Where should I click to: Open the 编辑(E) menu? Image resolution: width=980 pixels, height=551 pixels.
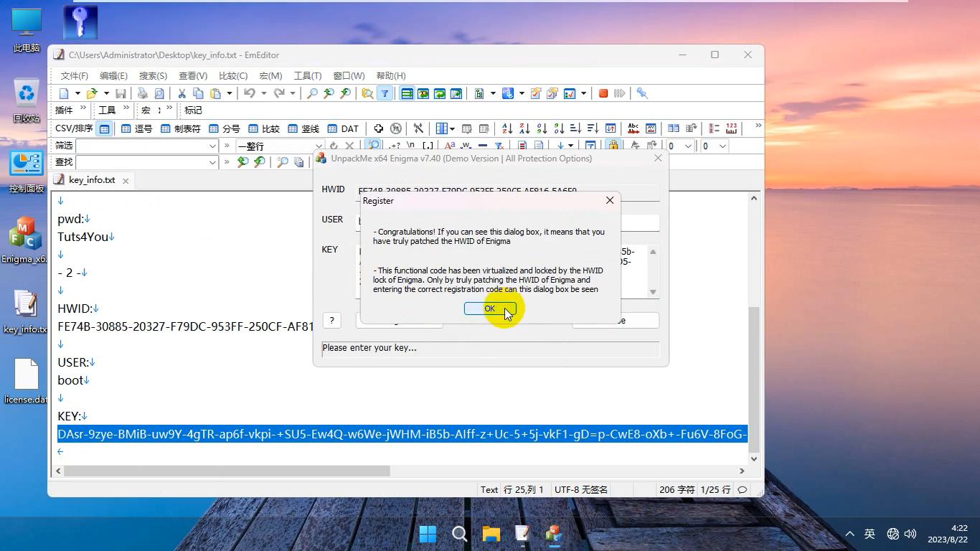(113, 75)
